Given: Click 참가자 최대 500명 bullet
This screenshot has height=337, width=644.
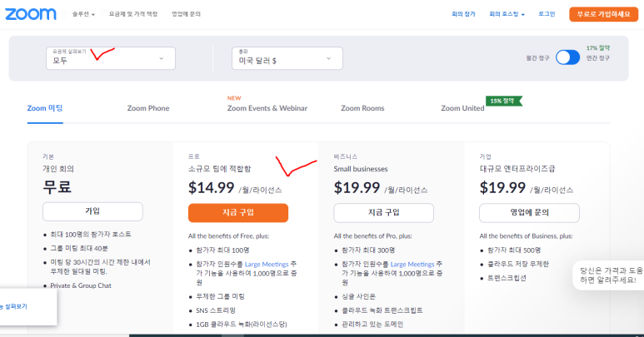Looking at the screenshot, I should (x=514, y=250).
